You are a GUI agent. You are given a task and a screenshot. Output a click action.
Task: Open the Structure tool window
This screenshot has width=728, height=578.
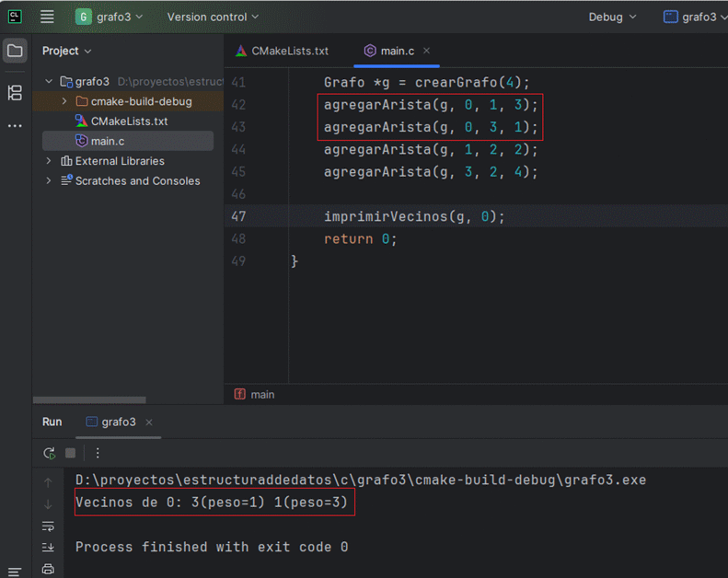(15, 92)
